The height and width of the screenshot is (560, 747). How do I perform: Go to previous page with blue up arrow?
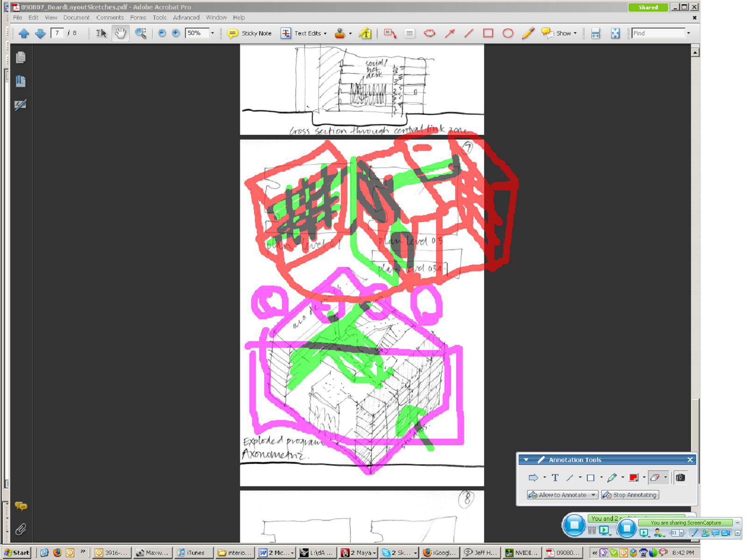[x=24, y=33]
